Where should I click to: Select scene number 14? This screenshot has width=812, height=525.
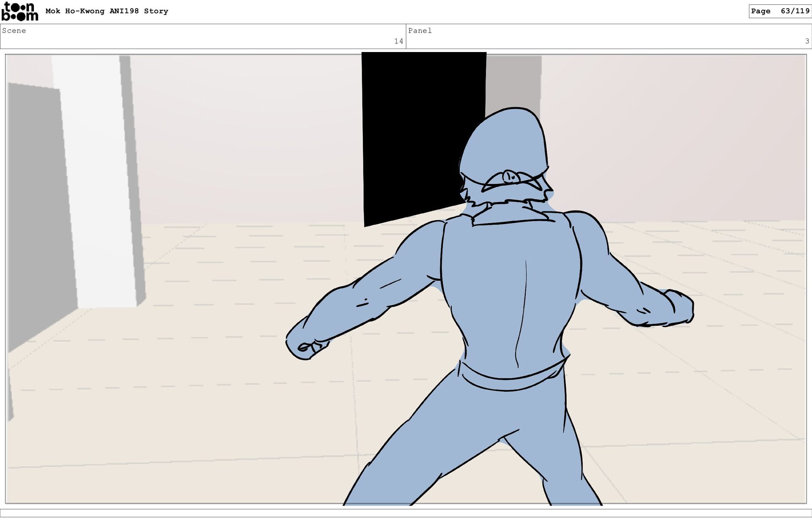(398, 41)
